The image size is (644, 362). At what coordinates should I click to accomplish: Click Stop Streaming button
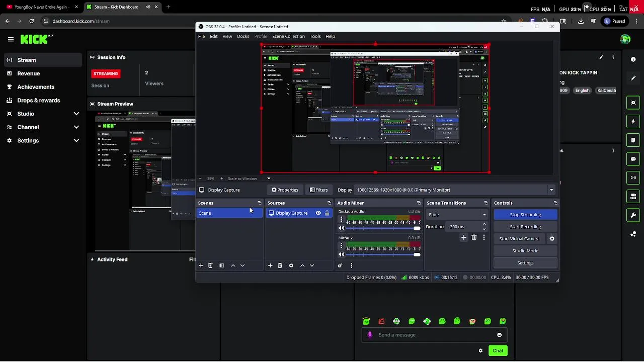click(525, 215)
